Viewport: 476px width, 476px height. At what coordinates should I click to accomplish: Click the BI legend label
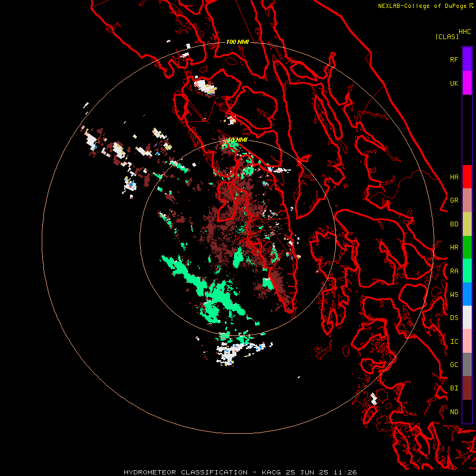coord(454,388)
